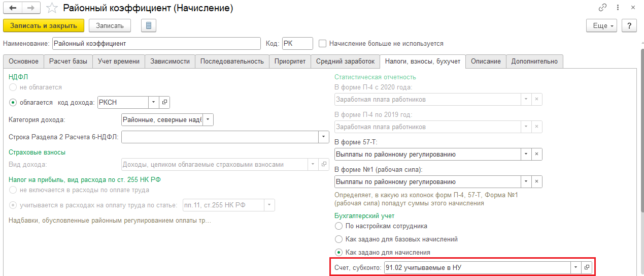Copy link using the chain icon
644x276 pixels.
pos(603,8)
